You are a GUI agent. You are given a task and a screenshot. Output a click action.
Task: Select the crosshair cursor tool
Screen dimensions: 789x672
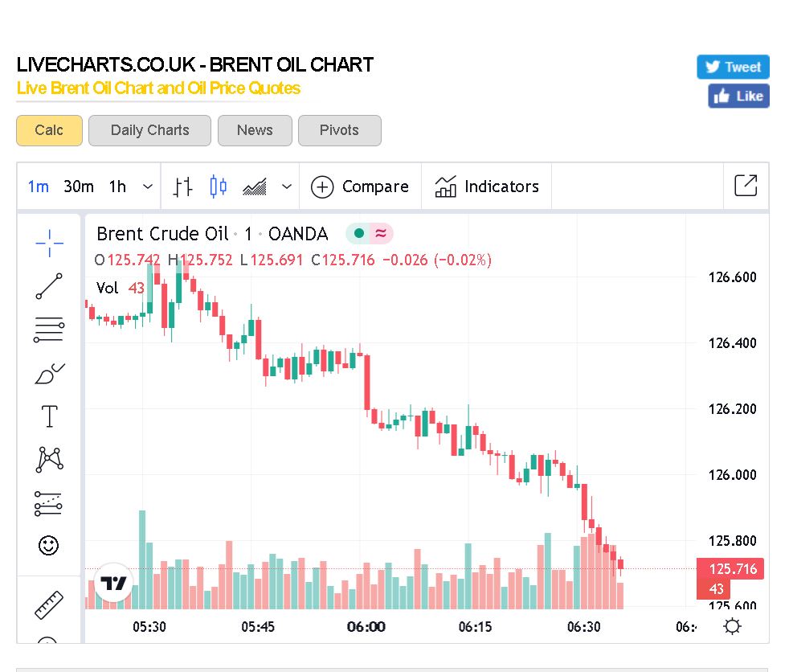[x=49, y=243]
